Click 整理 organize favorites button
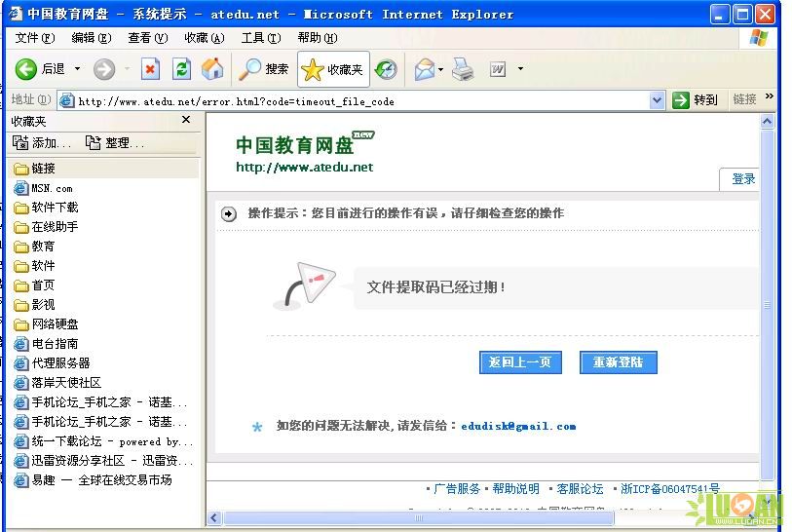This screenshot has width=792, height=532. (x=115, y=143)
